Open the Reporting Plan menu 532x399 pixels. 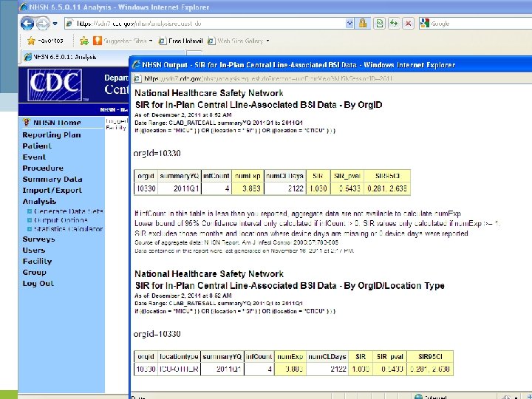[52, 135]
